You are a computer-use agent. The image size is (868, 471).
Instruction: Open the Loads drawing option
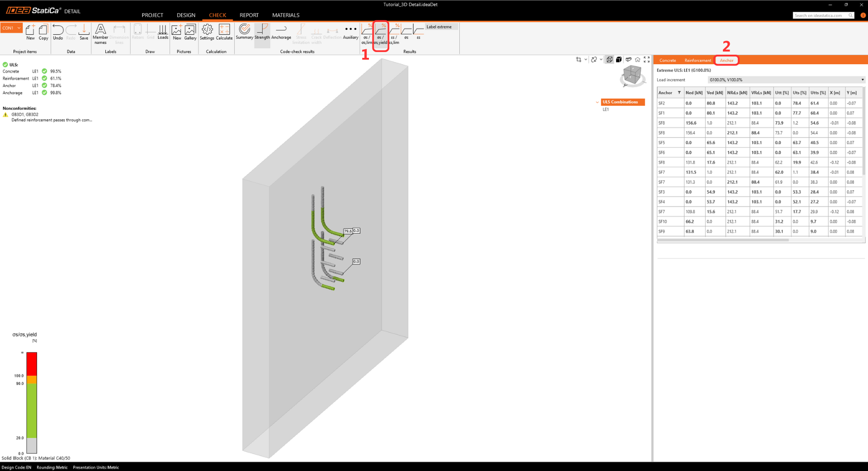163,32
